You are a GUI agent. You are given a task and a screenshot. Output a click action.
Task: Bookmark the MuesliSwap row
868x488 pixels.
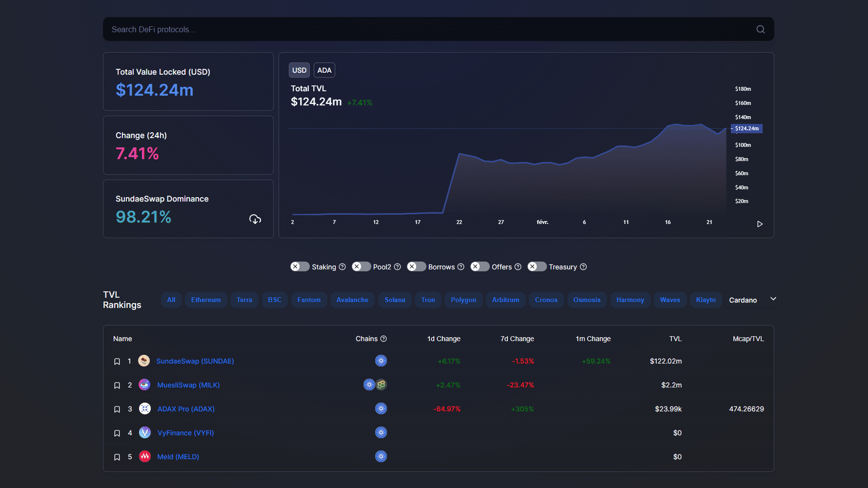(117, 386)
